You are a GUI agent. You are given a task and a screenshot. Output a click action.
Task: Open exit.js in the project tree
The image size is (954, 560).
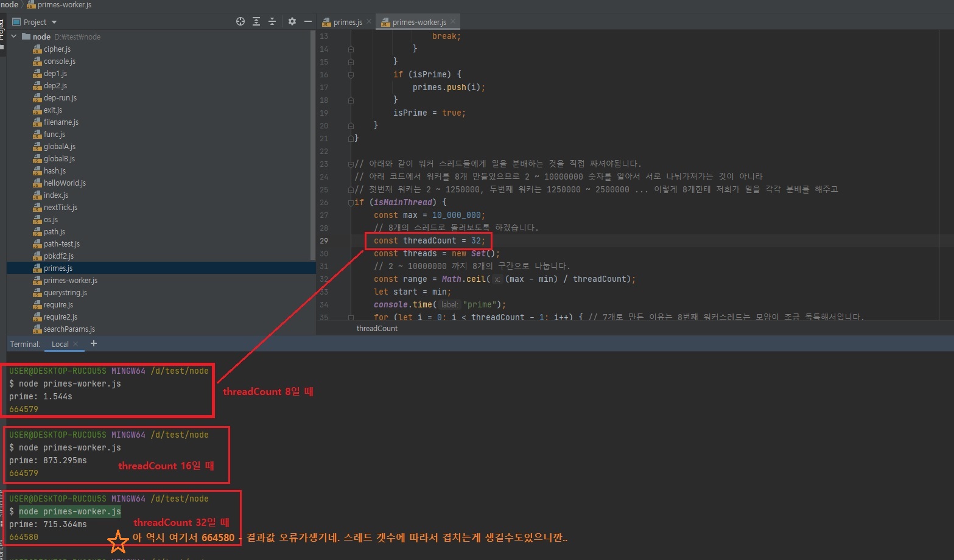click(53, 110)
